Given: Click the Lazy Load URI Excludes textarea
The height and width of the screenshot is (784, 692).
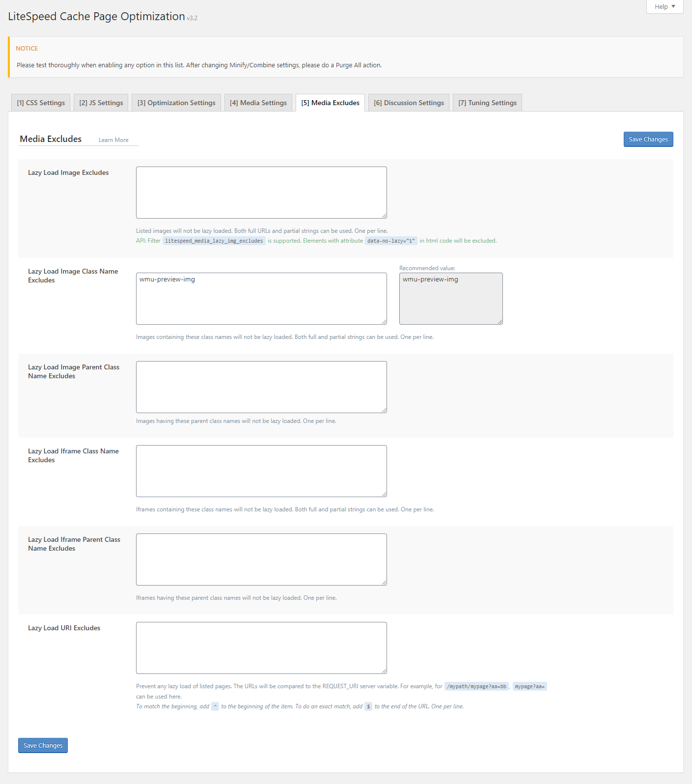Looking at the screenshot, I should 261,648.
